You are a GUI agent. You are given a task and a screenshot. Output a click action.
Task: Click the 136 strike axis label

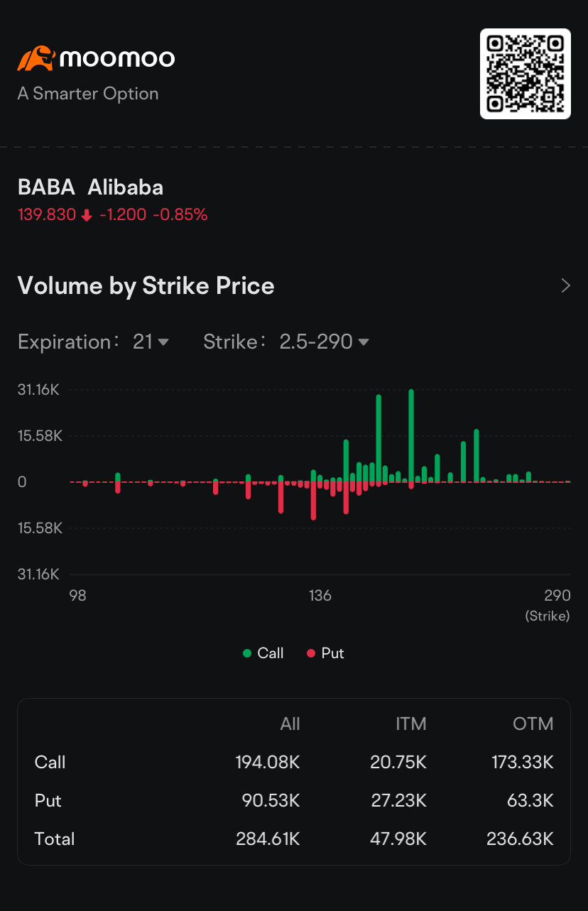point(320,595)
